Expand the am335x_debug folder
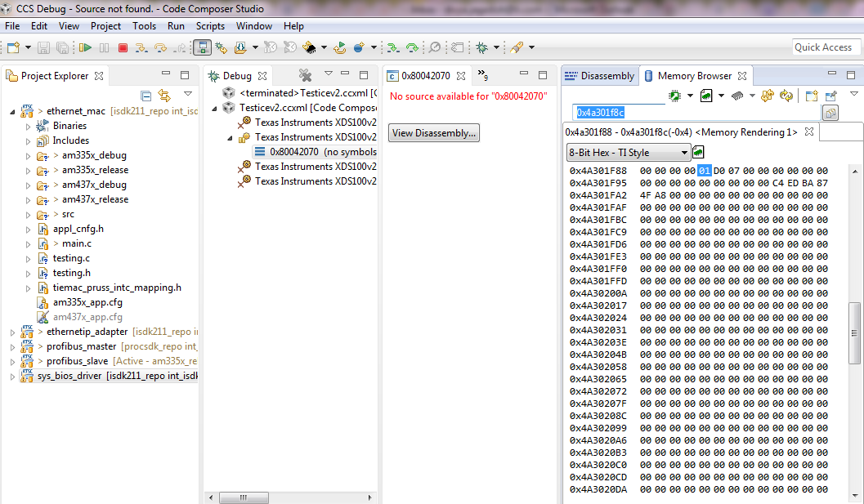The image size is (864, 504). click(x=28, y=156)
